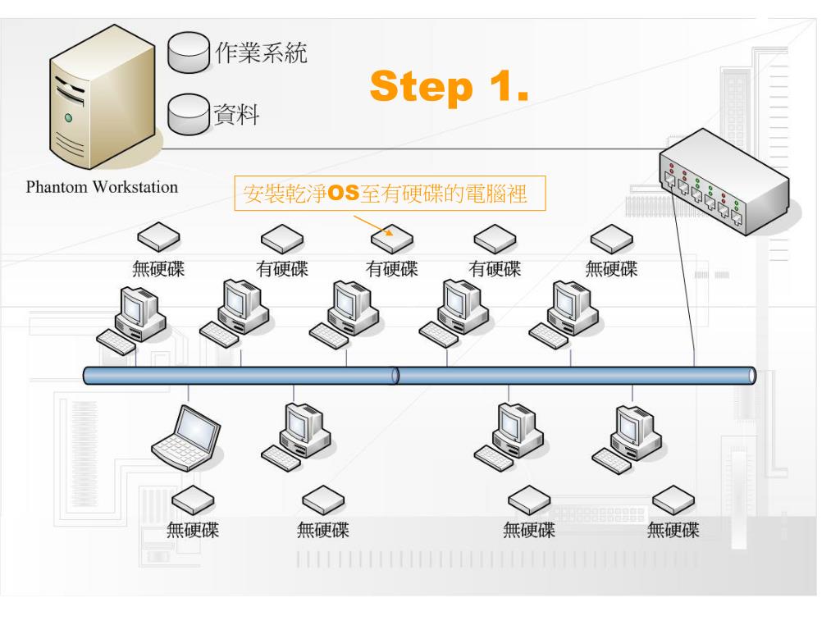Click the desktop PC right of the laptop
840x630 pixels.
tap(296, 438)
